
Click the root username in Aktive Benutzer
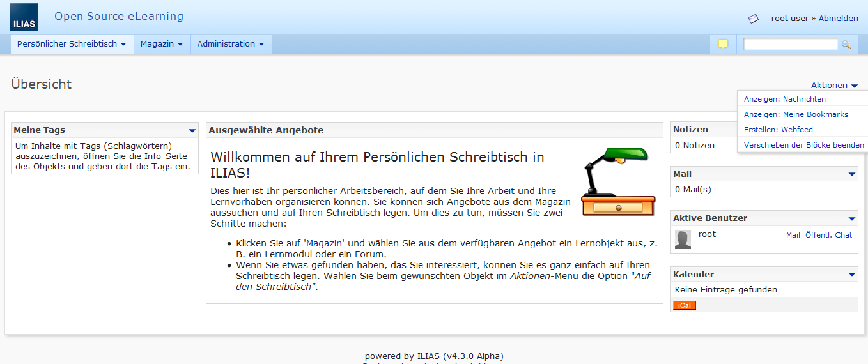[707, 234]
